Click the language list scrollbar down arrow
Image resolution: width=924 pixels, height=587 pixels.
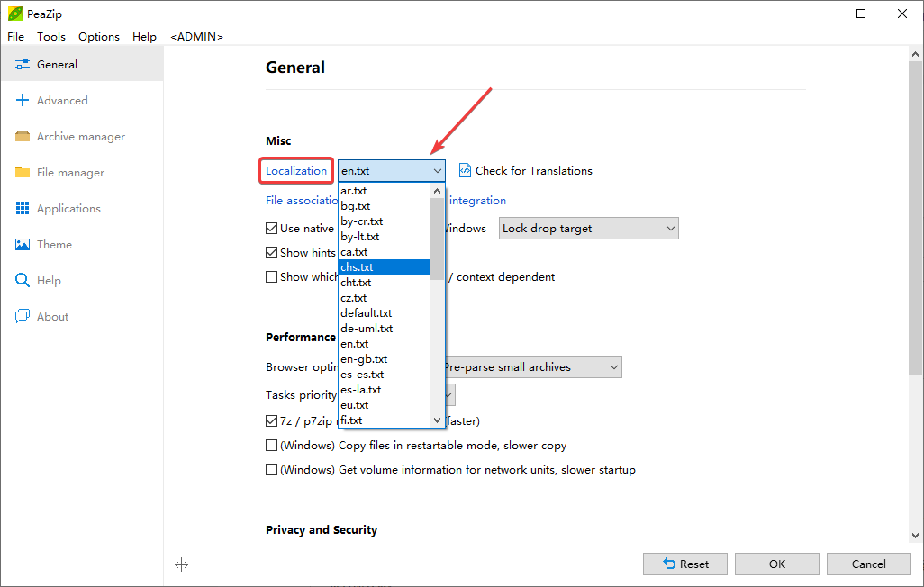coord(438,420)
